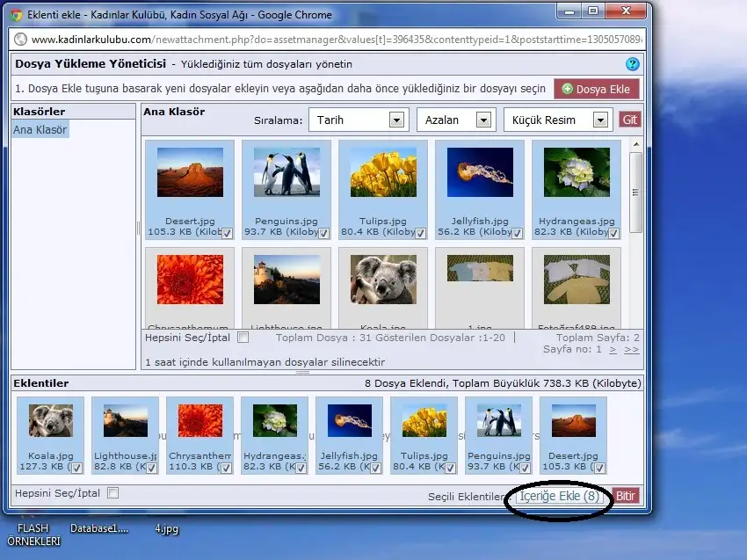Toggle Hepsini Seç/İptal checkbox in Ana Klasör

[x=243, y=338]
